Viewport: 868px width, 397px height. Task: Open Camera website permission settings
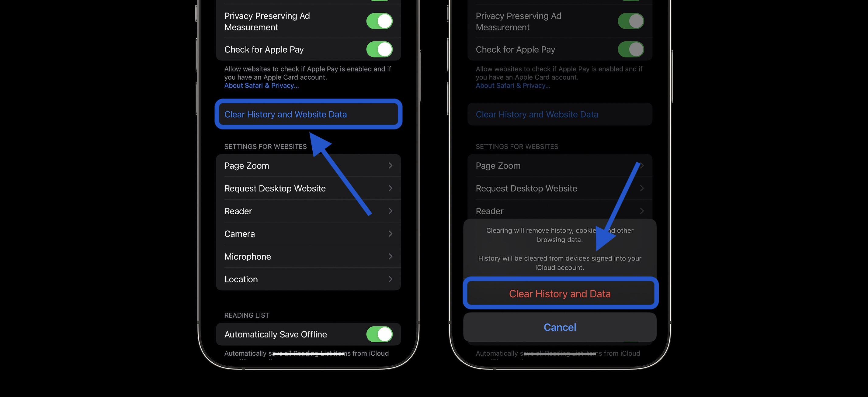pos(308,233)
